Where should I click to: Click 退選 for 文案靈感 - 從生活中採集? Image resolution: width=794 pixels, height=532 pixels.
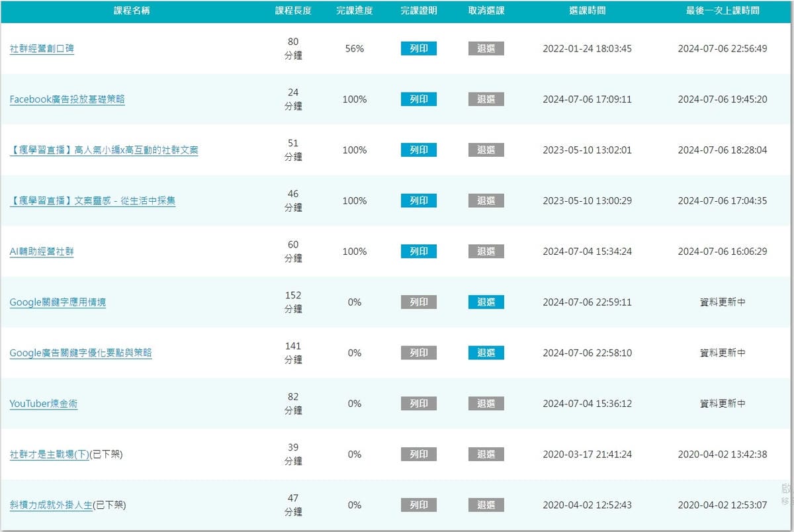pos(486,200)
